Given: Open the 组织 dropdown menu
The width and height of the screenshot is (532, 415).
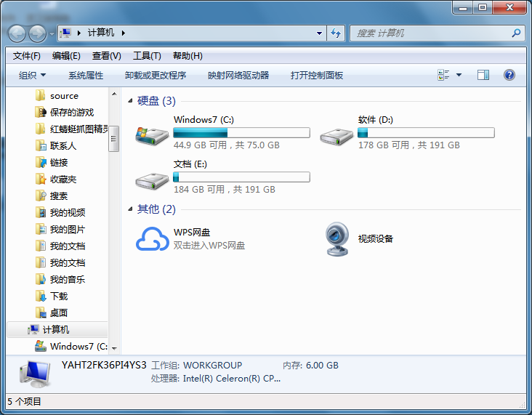Looking at the screenshot, I should coord(32,75).
